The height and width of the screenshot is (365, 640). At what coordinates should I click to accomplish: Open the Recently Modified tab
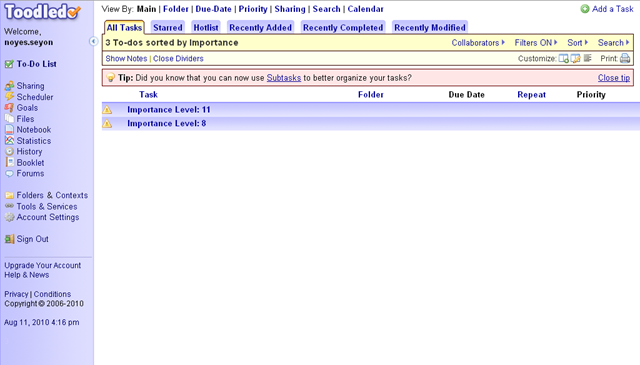click(430, 27)
